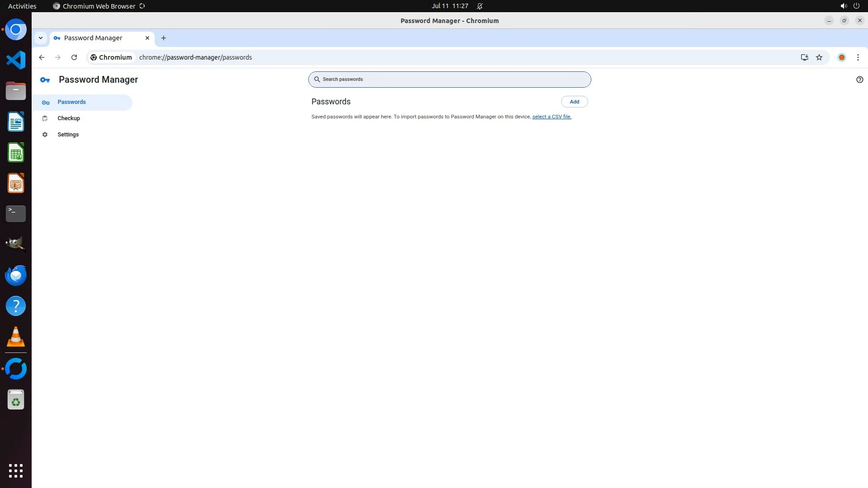Click the Chromium site info chip
The height and width of the screenshot is (488, 868).
tap(111, 57)
